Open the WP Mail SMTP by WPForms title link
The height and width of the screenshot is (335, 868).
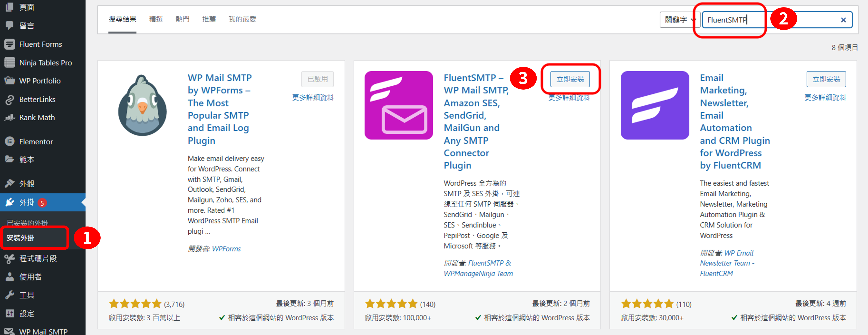click(220, 109)
